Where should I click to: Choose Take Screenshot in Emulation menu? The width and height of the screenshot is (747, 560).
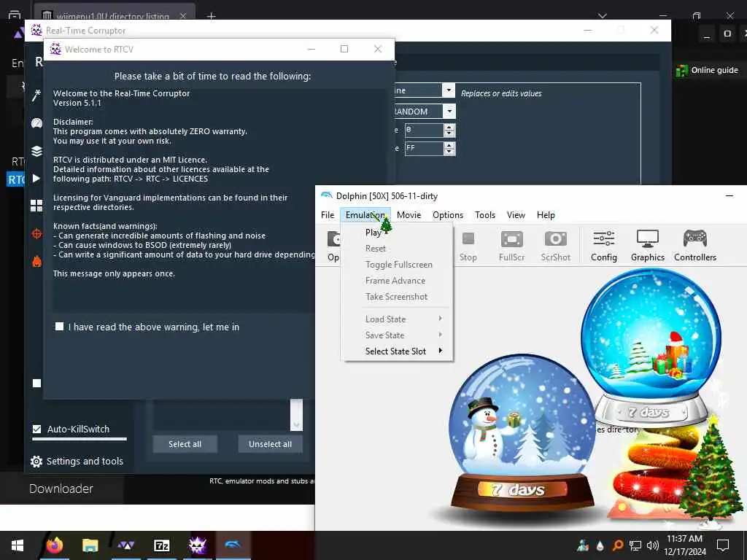pyautogui.click(x=397, y=297)
